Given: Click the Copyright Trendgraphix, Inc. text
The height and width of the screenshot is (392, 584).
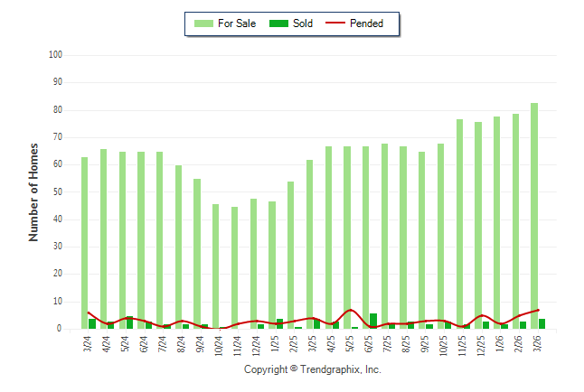Looking at the screenshot, I should point(313,370).
